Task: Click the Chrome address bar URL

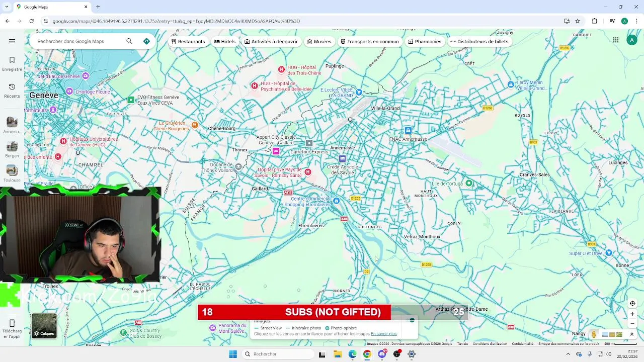Action: point(176,21)
